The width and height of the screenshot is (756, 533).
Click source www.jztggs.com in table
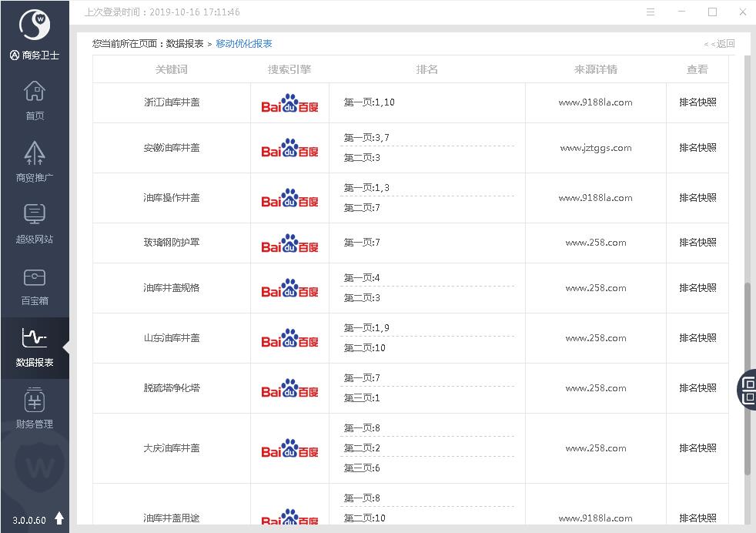click(595, 148)
